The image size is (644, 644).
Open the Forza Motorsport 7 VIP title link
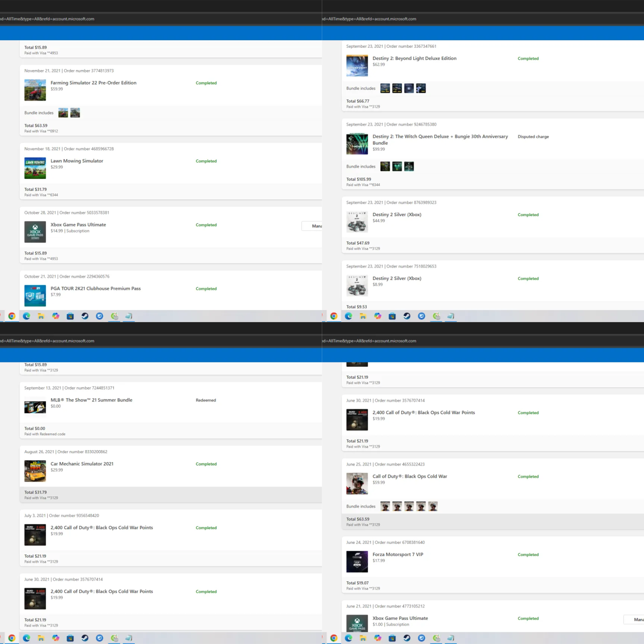[398, 554]
